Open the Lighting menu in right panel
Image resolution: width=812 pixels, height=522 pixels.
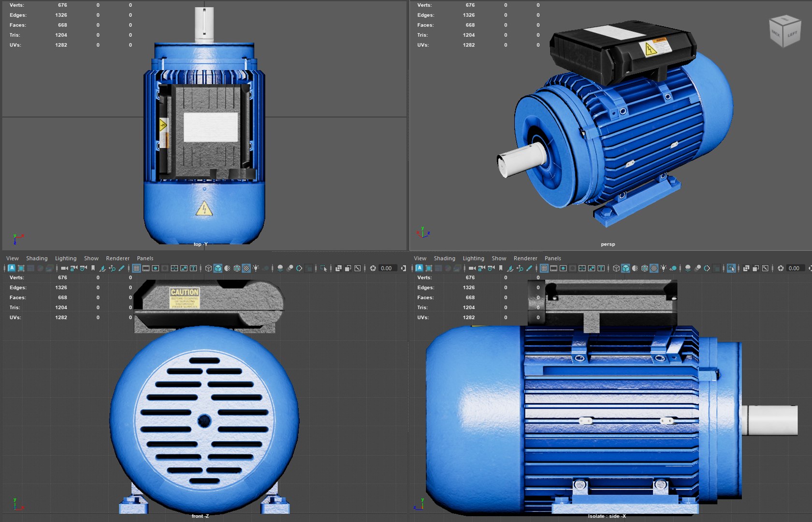[473, 259]
